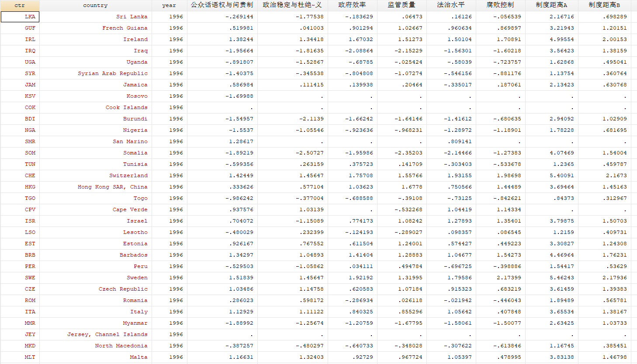Viewport: 637px width, 364px height.
Task: Select the 监管质量 column header
Action: pos(402,5)
